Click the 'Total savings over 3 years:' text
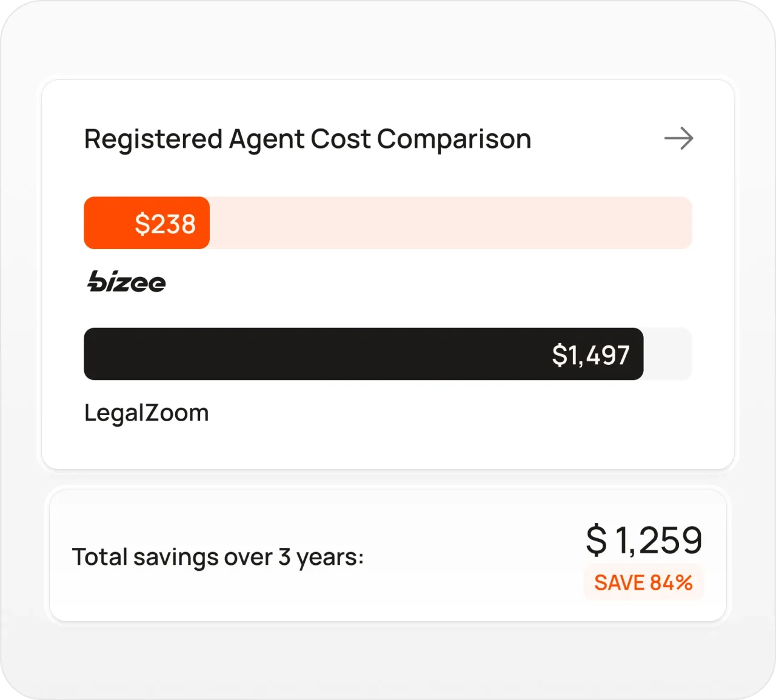The image size is (776, 700). click(x=218, y=557)
